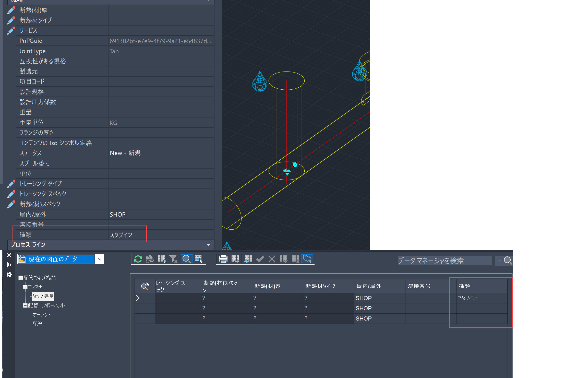The image size is (588, 378).
Task: Click the accept all table icon
Action: click(x=284, y=259)
